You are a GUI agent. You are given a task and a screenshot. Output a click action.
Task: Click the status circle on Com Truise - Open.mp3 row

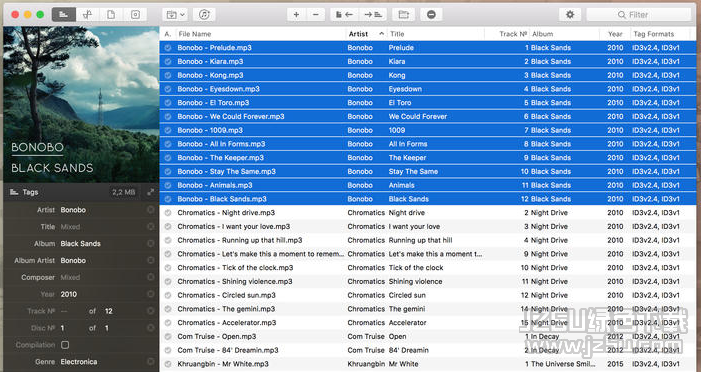pyautogui.click(x=168, y=337)
